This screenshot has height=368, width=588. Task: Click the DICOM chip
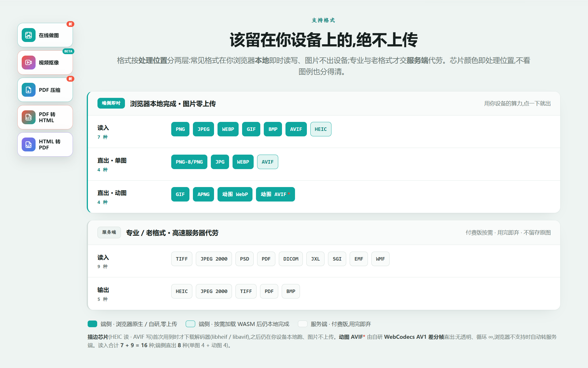[291, 259]
